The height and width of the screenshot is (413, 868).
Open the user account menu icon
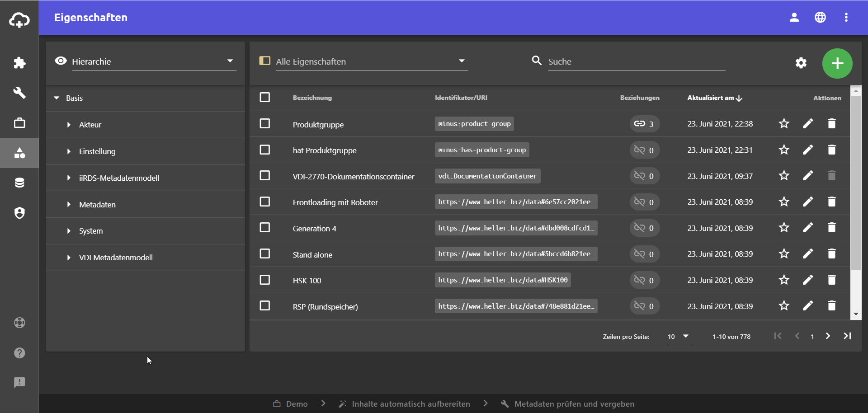[x=794, y=17]
